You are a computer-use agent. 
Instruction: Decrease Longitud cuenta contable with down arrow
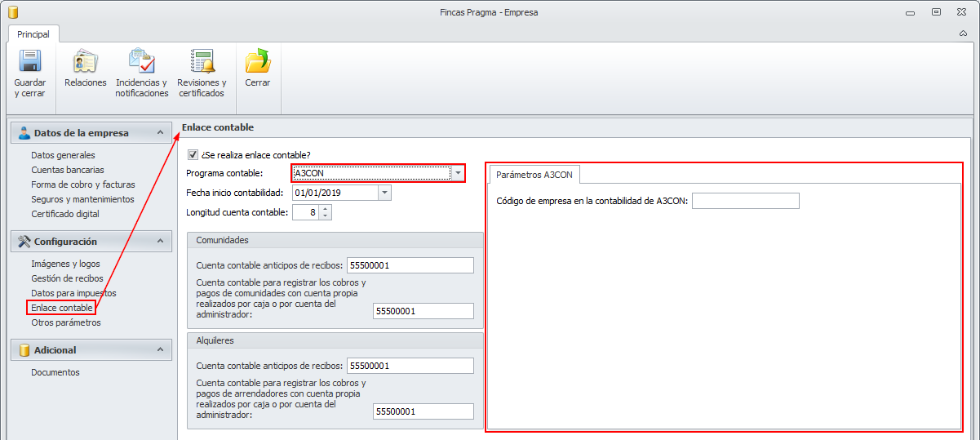pos(326,216)
